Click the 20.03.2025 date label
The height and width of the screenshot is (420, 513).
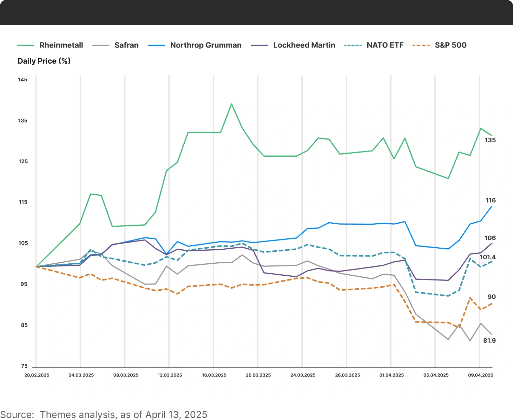tap(258, 375)
